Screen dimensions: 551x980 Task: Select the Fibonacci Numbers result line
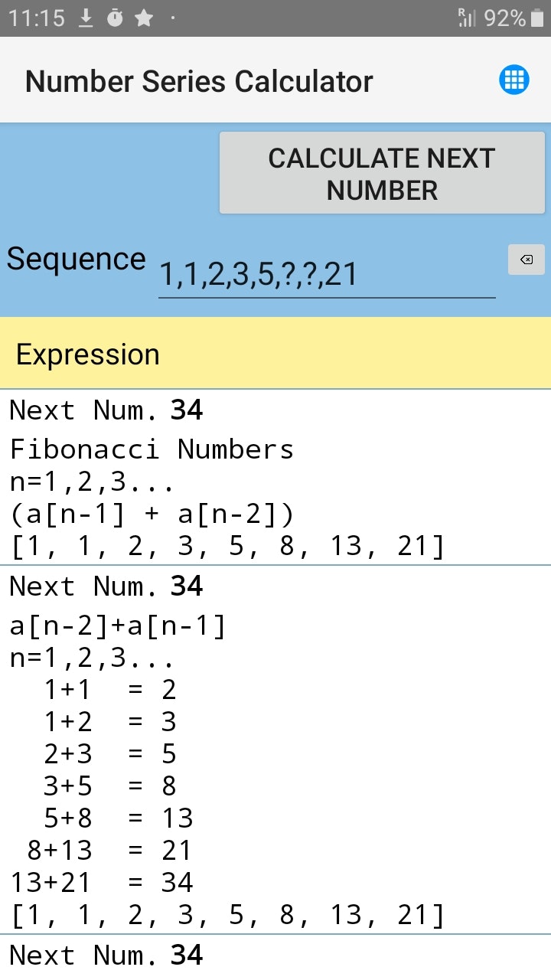coord(152,449)
